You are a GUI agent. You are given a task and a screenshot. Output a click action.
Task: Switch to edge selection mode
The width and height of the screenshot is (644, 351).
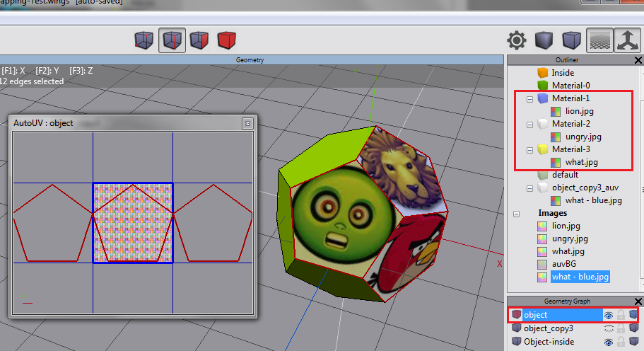[172, 40]
